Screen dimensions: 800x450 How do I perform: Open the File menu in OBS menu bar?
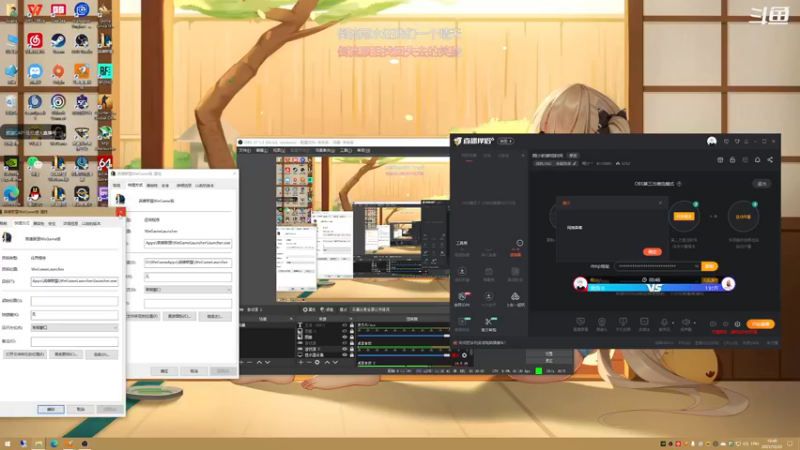point(244,151)
